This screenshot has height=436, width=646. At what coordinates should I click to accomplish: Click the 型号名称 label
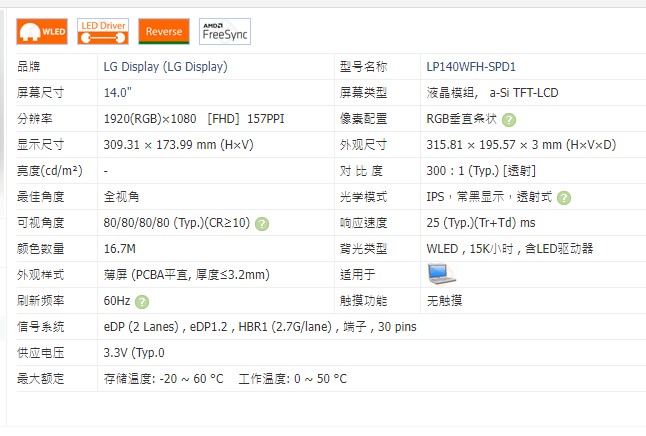[363, 67]
